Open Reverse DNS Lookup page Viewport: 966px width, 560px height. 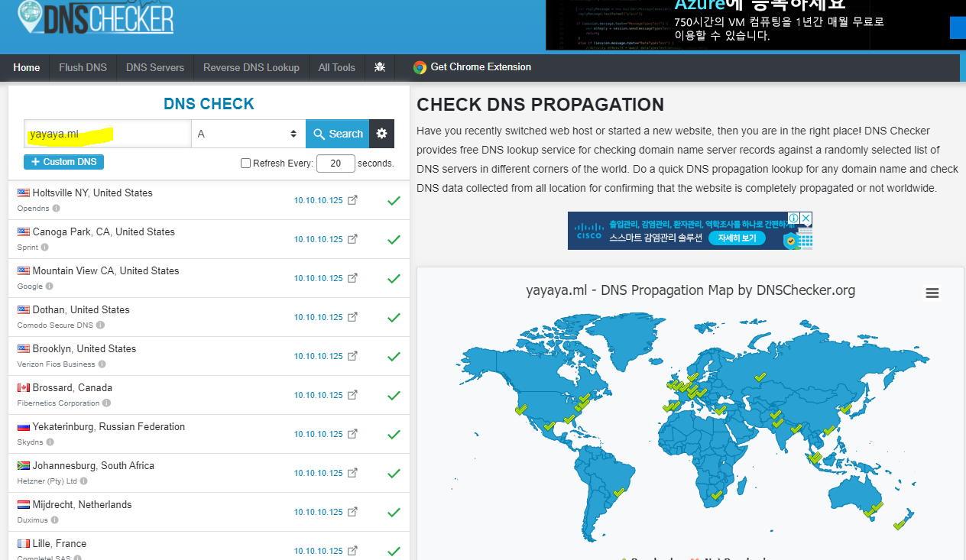(251, 67)
